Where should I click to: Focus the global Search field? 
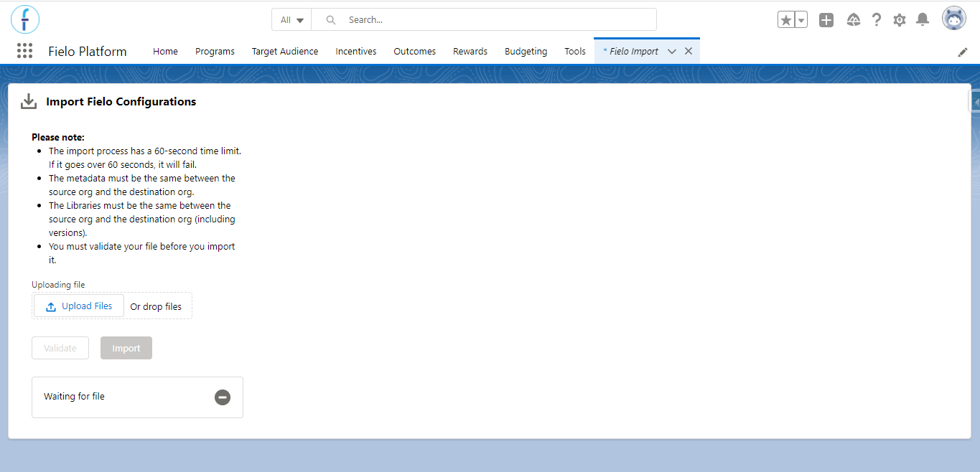pos(484,20)
